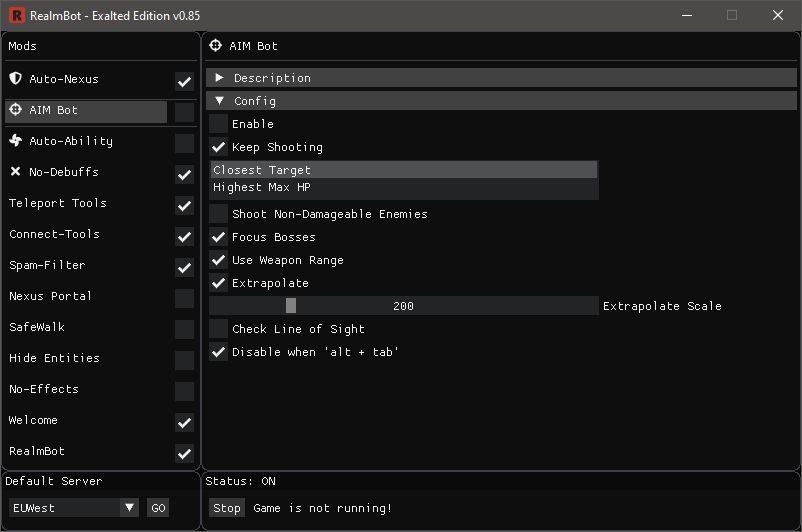Disable the No-Debuffs mod checkbox
The image size is (802, 532).
(184, 174)
